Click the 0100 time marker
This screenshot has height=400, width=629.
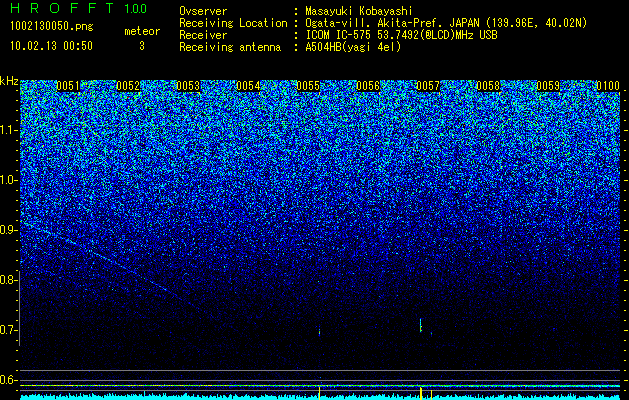pyautogui.click(x=608, y=86)
